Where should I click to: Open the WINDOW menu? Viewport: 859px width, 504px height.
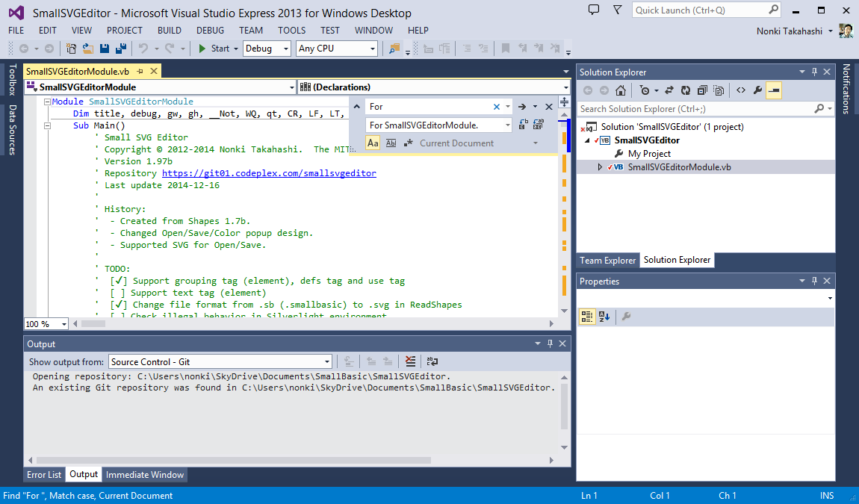tap(373, 31)
